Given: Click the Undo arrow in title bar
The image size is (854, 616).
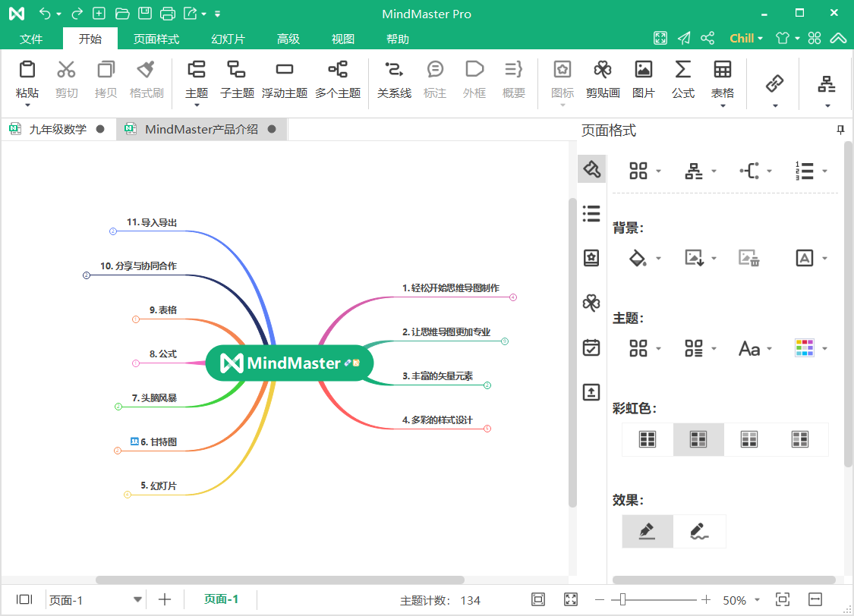Looking at the screenshot, I should (46, 14).
